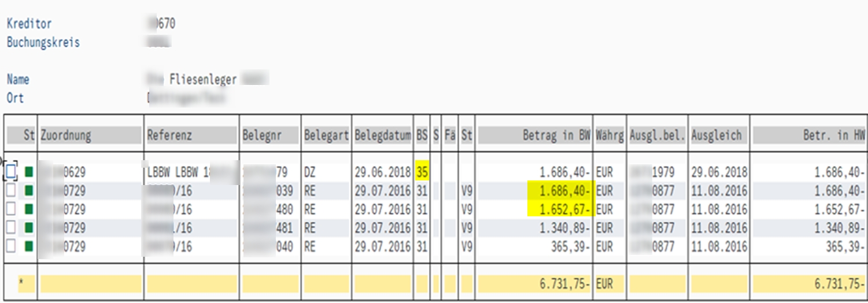The height and width of the screenshot is (303, 868).
Task: Tick checkbox for row with amount 1.652,67-
Action: tap(11, 209)
